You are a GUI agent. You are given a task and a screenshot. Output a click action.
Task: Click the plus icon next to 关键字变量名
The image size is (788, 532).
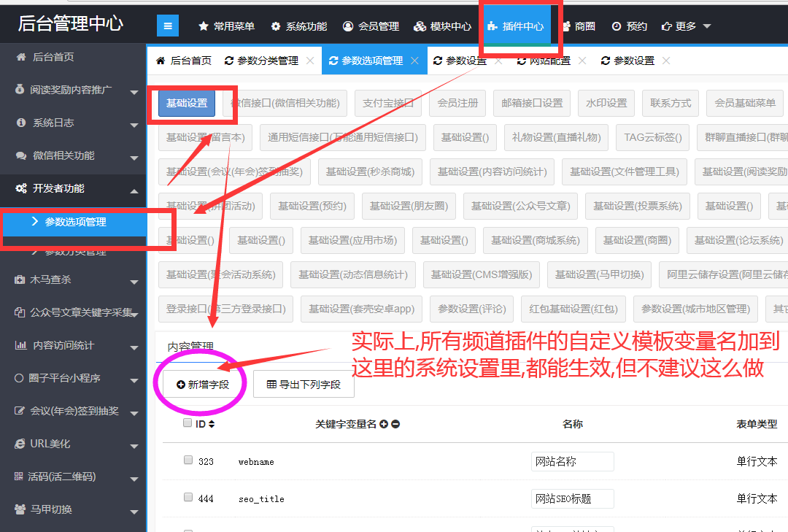[x=384, y=424]
